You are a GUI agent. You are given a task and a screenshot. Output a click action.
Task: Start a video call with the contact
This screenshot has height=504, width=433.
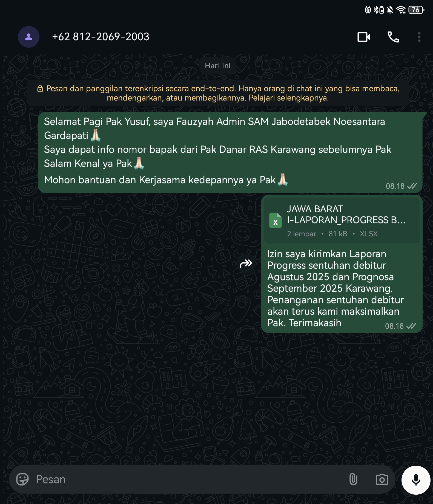click(364, 37)
